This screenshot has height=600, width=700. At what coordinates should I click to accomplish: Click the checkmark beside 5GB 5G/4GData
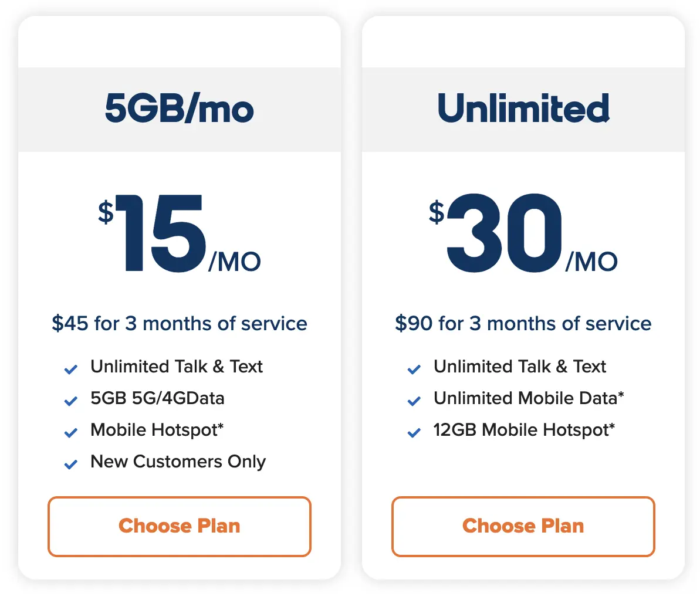click(70, 401)
